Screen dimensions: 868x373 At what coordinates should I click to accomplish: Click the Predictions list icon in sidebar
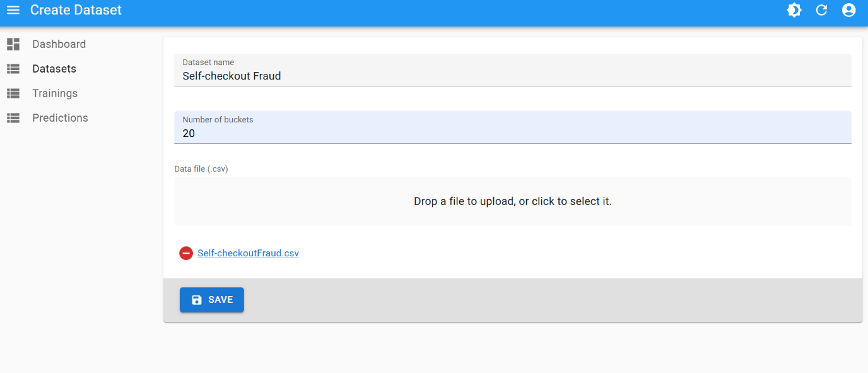[x=13, y=118]
